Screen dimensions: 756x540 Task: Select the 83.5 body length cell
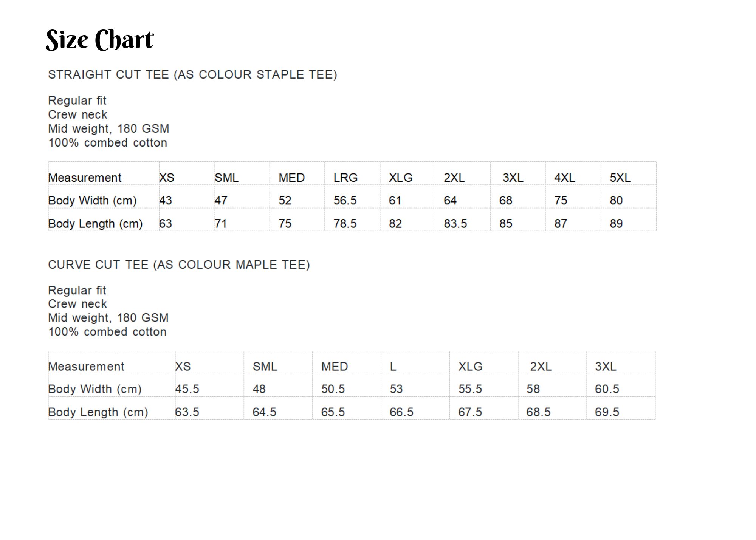(x=455, y=223)
